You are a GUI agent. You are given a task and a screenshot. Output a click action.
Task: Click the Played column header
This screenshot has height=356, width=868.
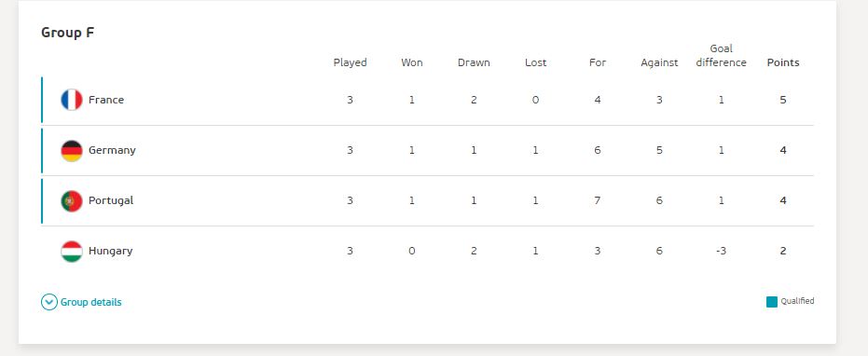coord(350,62)
